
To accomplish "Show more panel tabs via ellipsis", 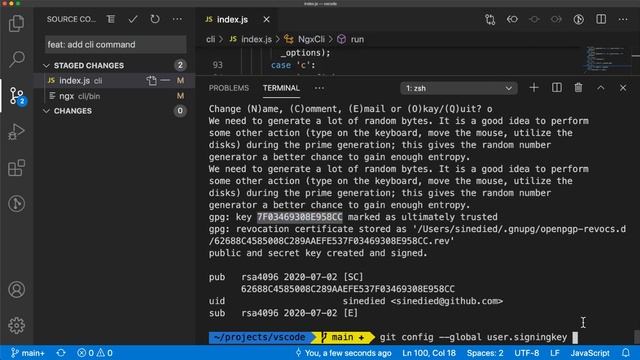I will (x=319, y=88).
